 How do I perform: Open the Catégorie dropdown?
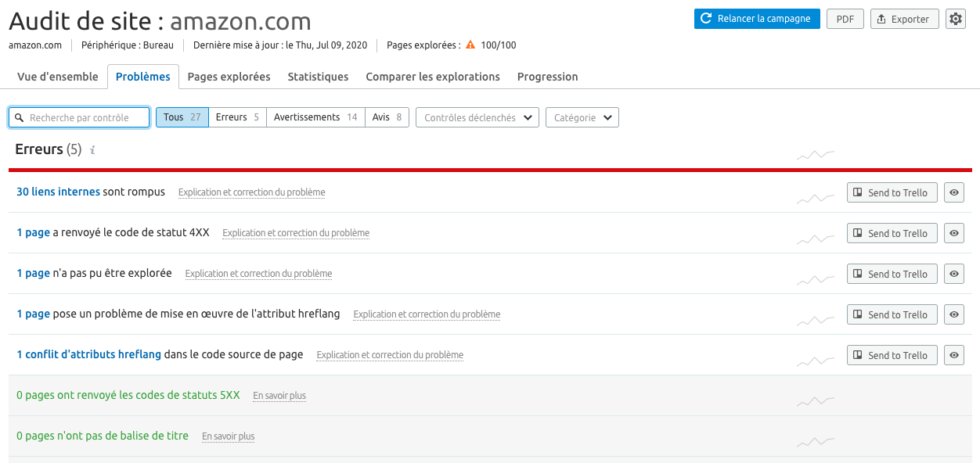pos(582,117)
